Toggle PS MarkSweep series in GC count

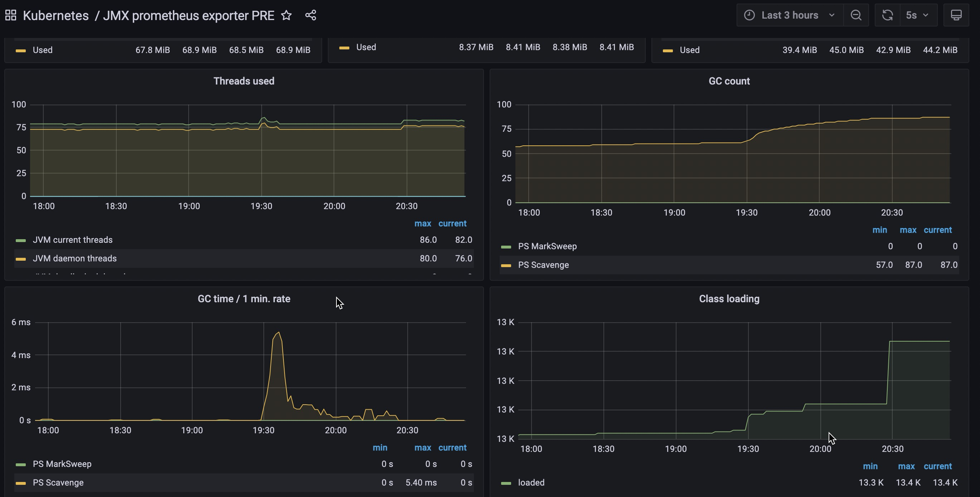tap(547, 246)
